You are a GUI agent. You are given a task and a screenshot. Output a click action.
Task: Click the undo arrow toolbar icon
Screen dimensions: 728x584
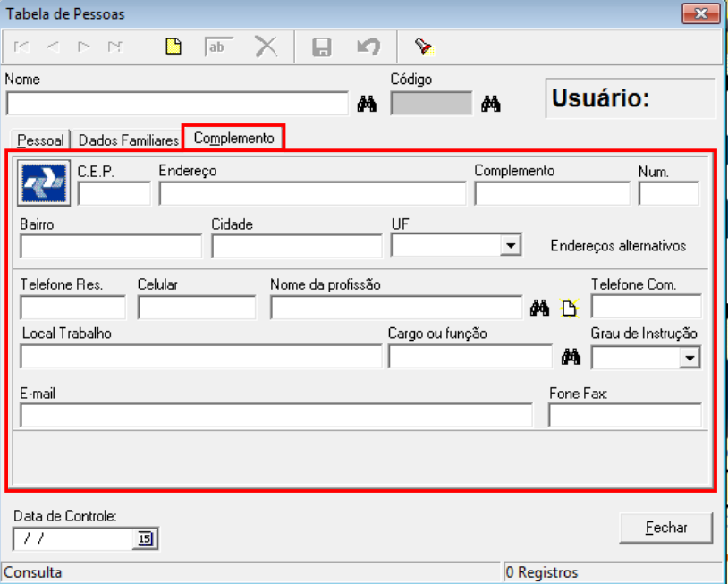368,47
